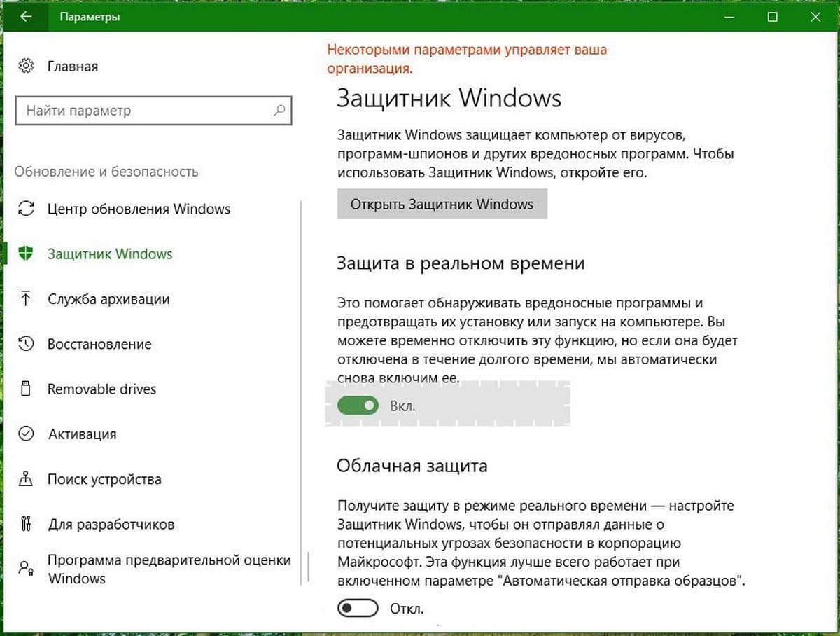Go to Главная settings home
Screen dimensions: 840x636
pos(73,67)
